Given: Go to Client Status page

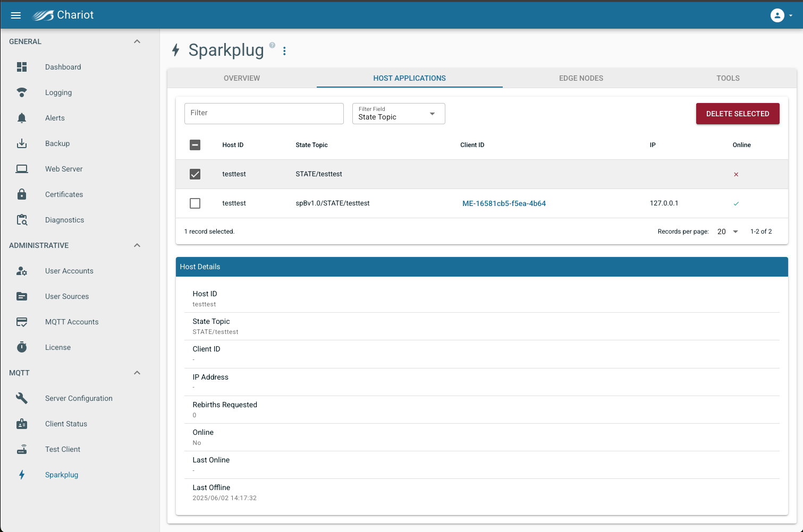Looking at the screenshot, I should [x=66, y=424].
